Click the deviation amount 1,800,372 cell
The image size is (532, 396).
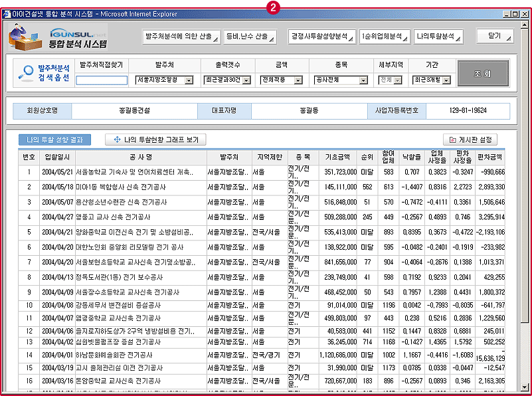click(x=490, y=292)
